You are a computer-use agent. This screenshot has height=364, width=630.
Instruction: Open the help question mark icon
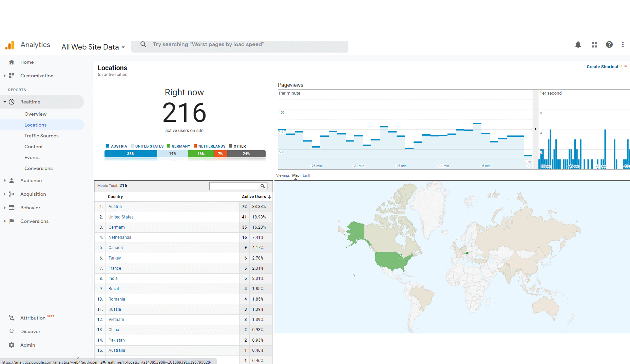pos(609,45)
